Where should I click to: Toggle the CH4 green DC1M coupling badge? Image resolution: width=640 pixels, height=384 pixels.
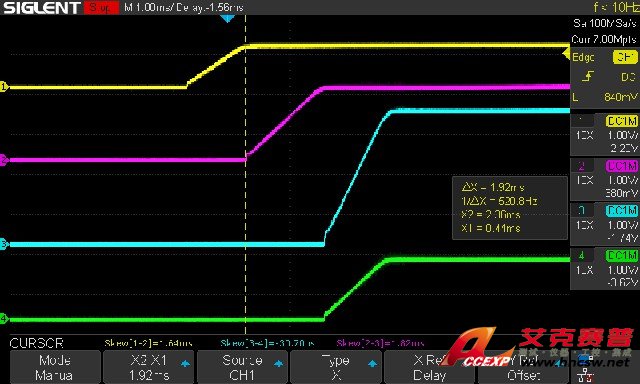pos(622,255)
